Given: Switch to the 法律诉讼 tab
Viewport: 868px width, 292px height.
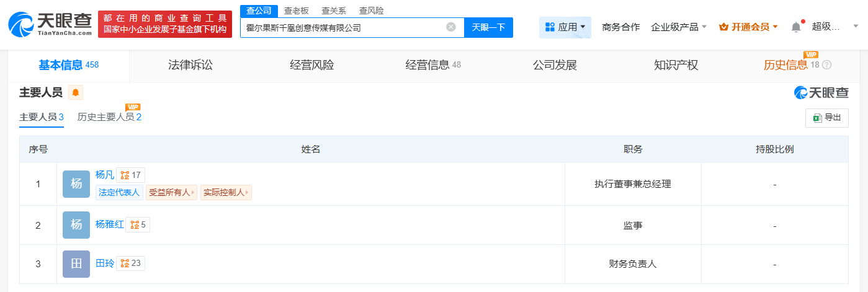Looking at the screenshot, I should (190, 65).
